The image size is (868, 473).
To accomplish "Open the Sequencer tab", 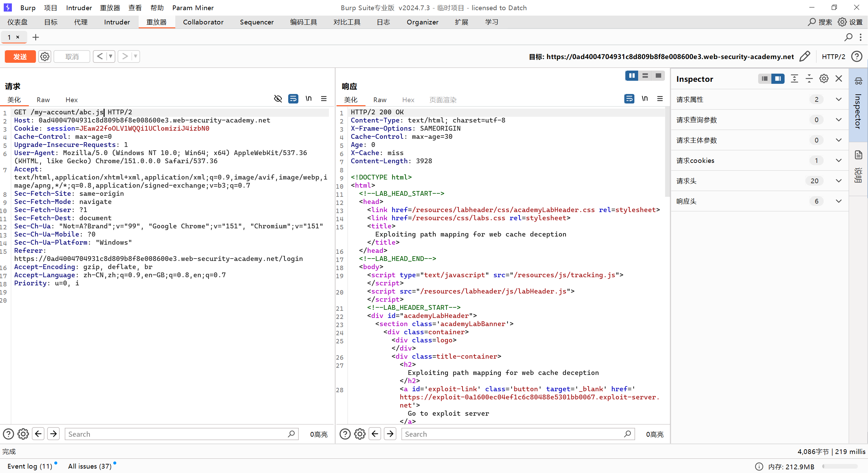I will click(257, 22).
